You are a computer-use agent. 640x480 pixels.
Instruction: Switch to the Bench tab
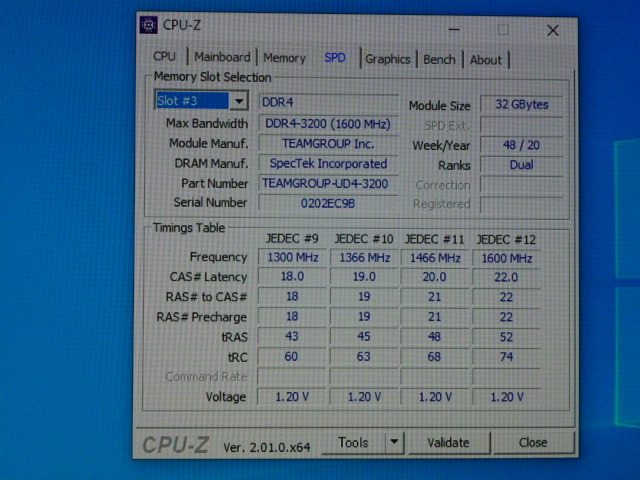coord(439,60)
